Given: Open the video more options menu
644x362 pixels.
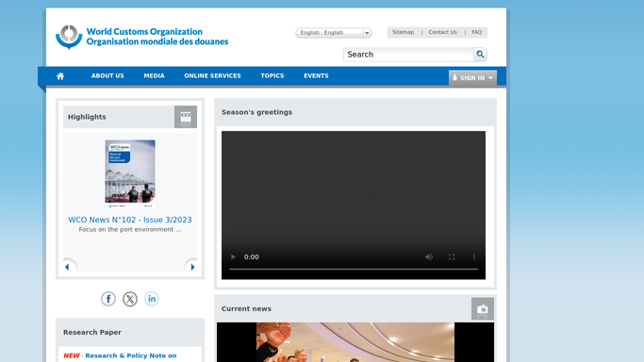Looking at the screenshot, I should click(x=474, y=257).
